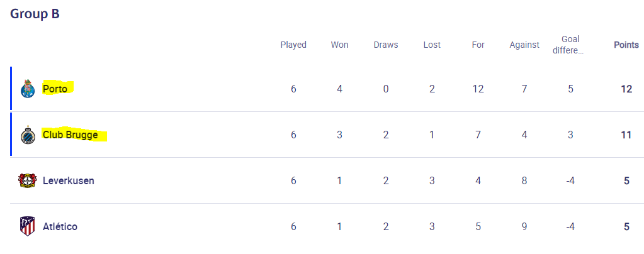Open the Club Brugge team link
644x254 pixels.
(x=71, y=135)
